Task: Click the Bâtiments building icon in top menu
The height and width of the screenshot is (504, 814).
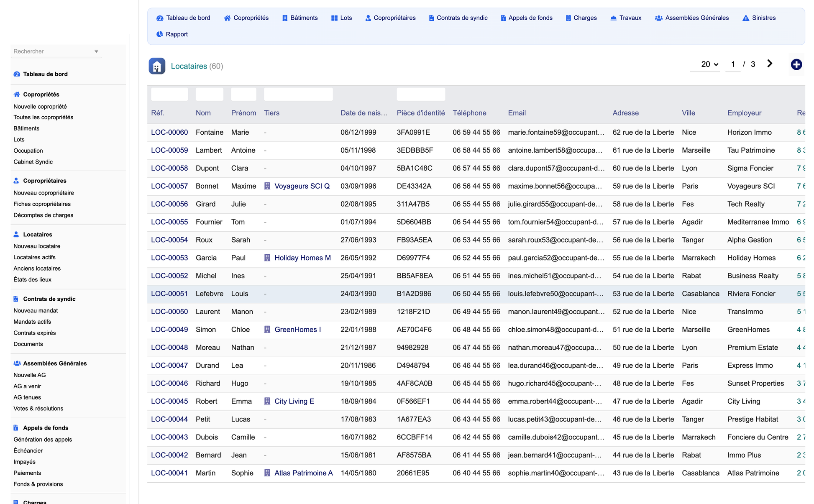Action: click(x=285, y=18)
